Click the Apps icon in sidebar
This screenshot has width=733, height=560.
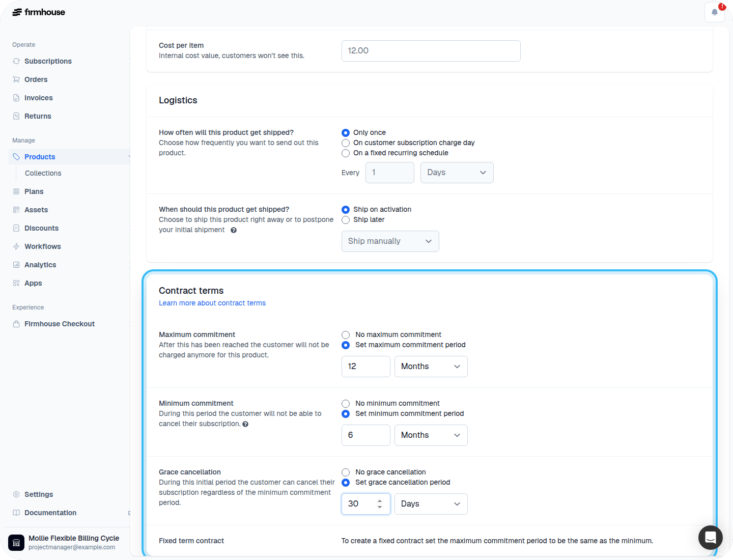pos(16,283)
